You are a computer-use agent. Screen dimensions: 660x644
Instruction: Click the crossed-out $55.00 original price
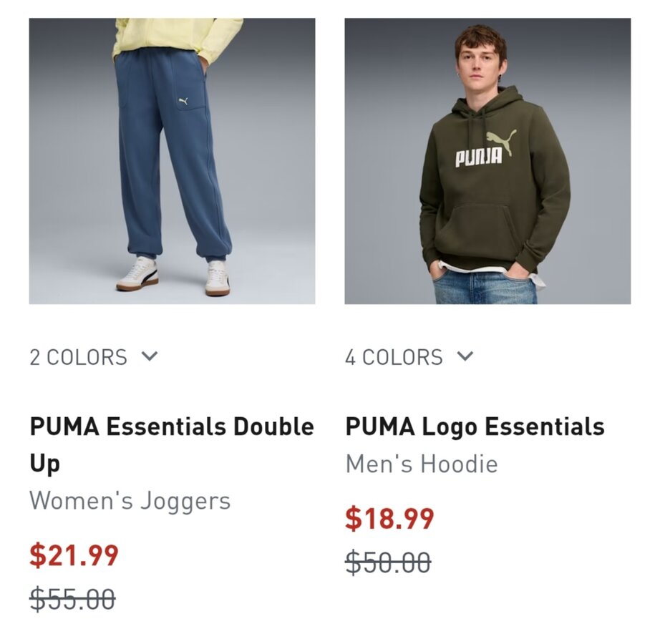72,599
